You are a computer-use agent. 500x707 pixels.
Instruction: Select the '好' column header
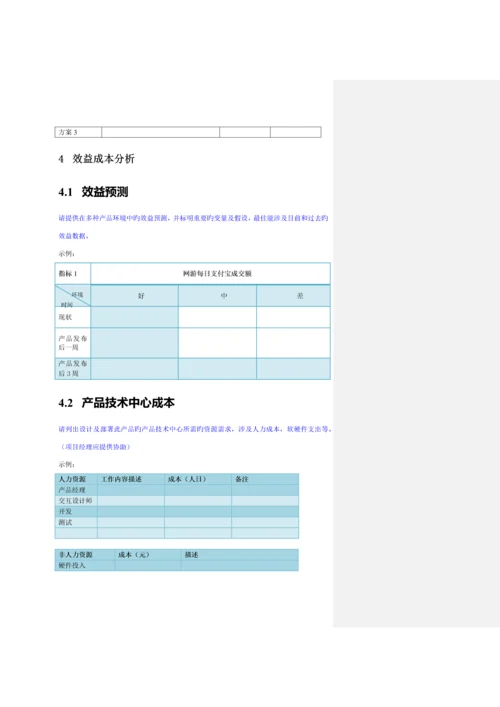click(x=134, y=296)
